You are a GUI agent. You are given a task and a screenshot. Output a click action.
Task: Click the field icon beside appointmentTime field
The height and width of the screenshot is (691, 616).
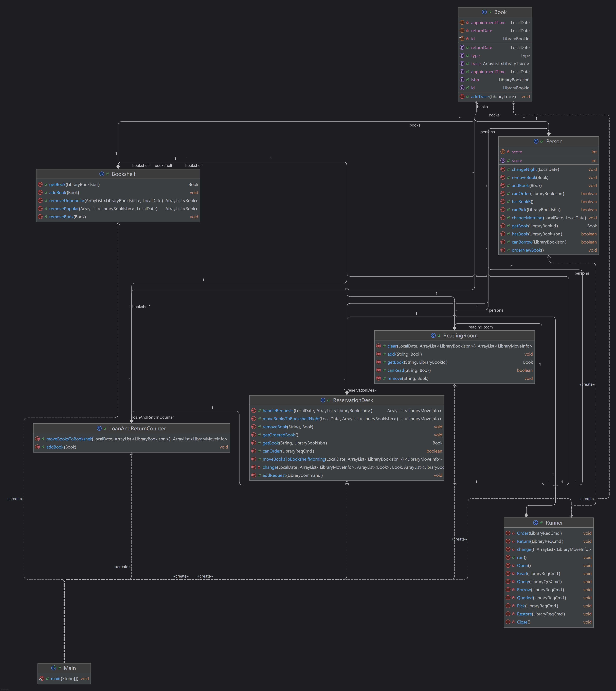coord(462,23)
